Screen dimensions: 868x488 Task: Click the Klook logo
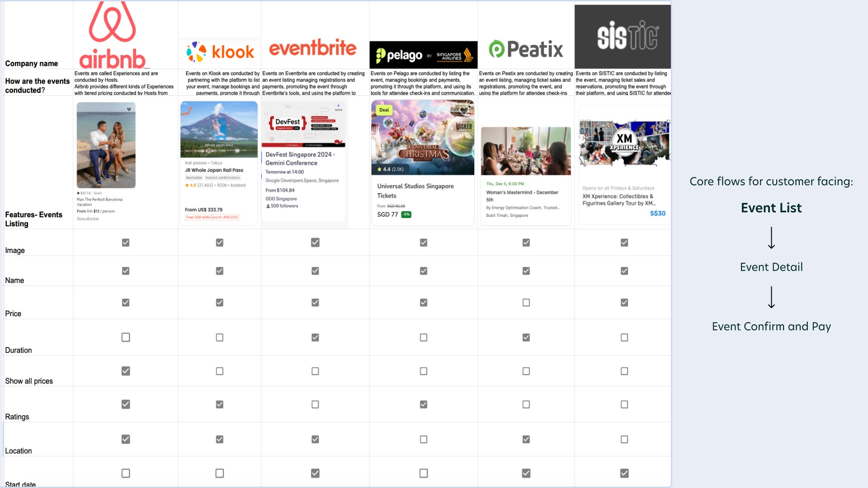coord(220,52)
